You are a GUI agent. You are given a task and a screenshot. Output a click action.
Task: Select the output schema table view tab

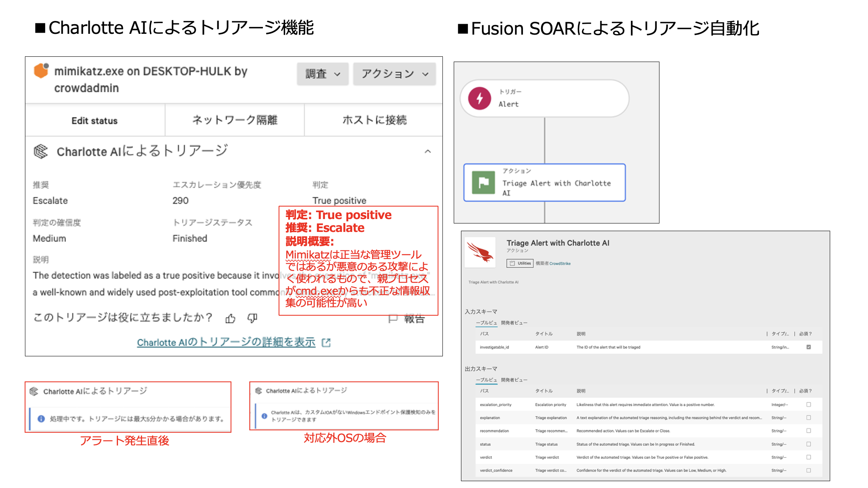coord(486,380)
